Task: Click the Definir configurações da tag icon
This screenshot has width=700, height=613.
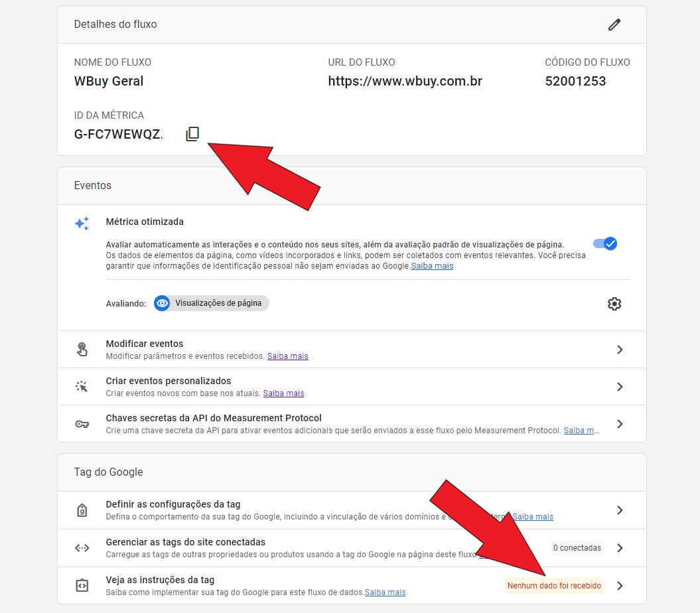Action: pyautogui.click(x=82, y=510)
